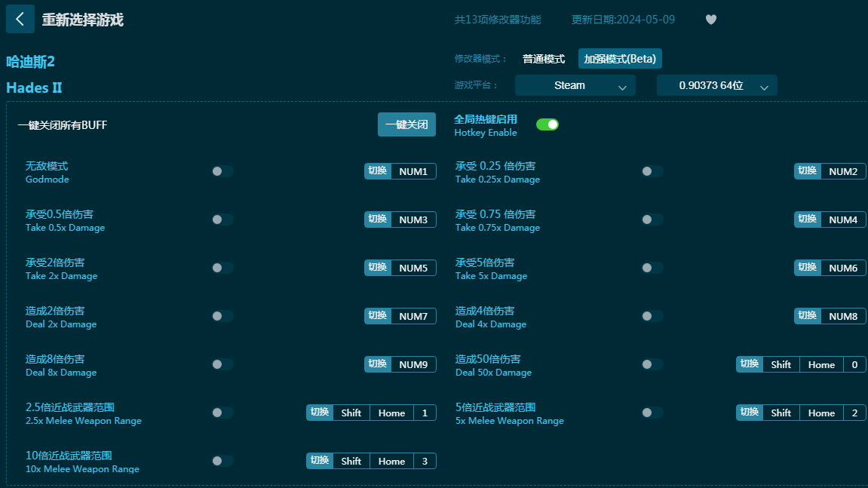The height and width of the screenshot is (488, 868).
Task: Turn on Take 2x Damage
Action: pyautogui.click(x=222, y=268)
